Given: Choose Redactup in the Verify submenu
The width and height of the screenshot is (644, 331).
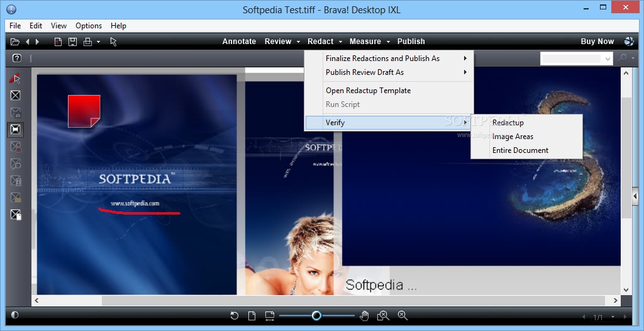Looking at the screenshot, I should [526, 123].
